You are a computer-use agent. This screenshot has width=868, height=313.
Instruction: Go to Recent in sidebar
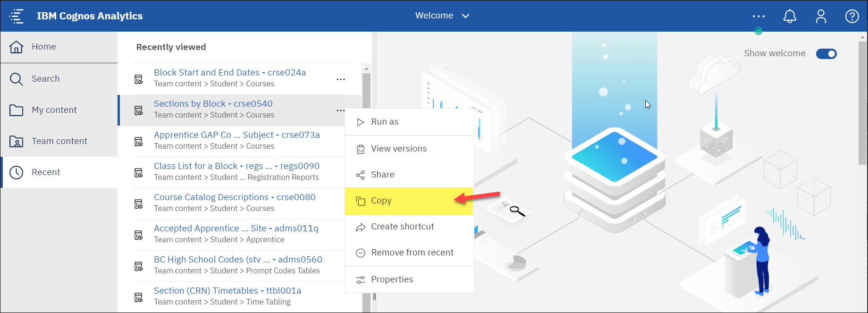pyautogui.click(x=59, y=172)
